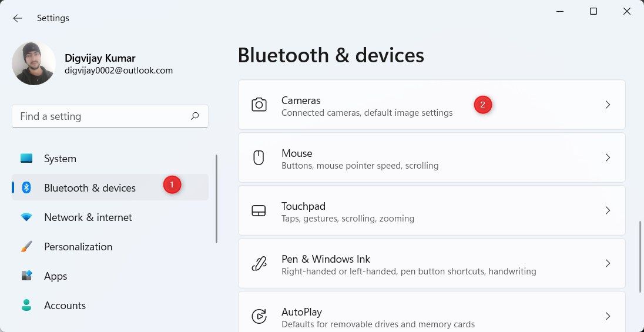644x332 pixels.
Task: Click the back arrow in Settings
Action: coord(17,18)
